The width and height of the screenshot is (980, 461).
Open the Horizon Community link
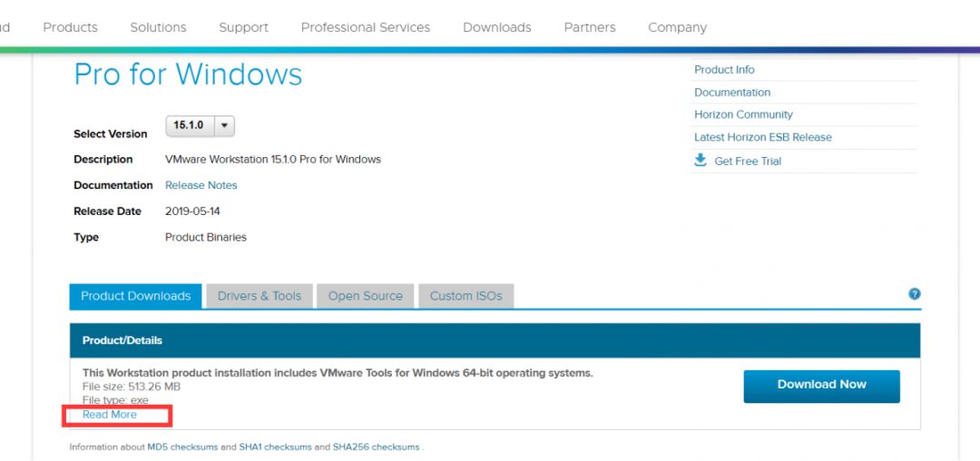tap(743, 115)
